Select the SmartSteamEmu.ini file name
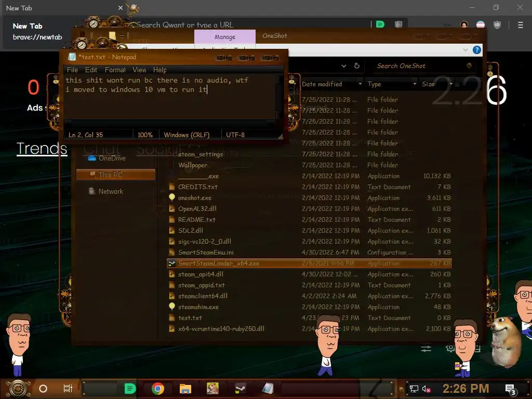 [206, 252]
